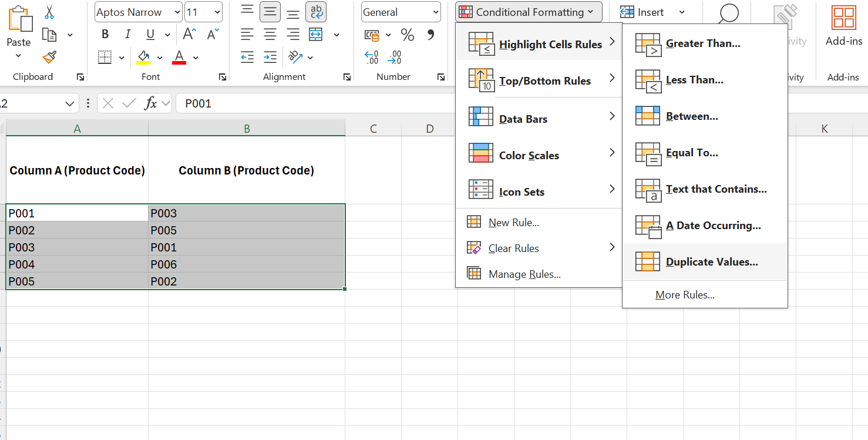Enable Wrap Text for selected cells

316,12
